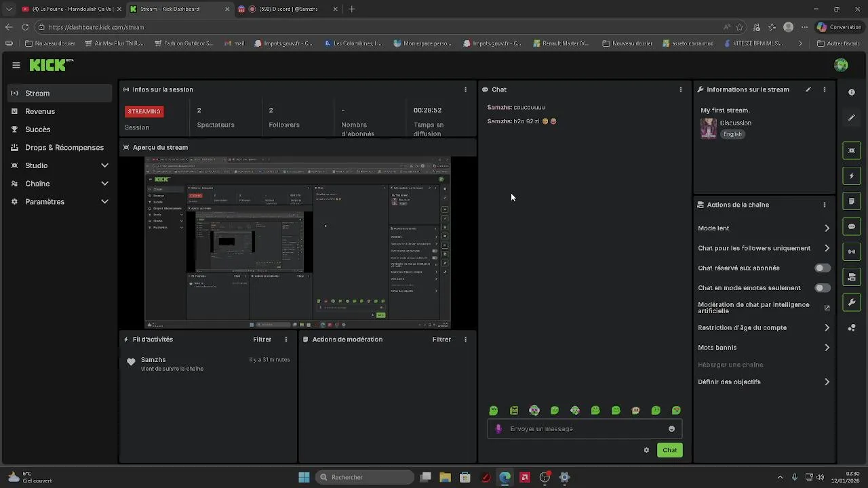Toggle the stream preview widget icon in the right rail

pos(852,150)
